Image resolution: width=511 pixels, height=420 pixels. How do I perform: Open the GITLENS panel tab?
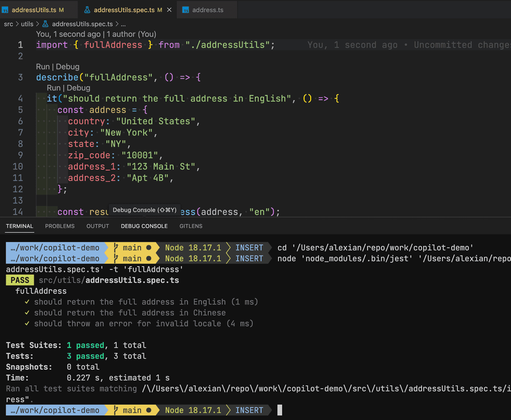coord(191,226)
